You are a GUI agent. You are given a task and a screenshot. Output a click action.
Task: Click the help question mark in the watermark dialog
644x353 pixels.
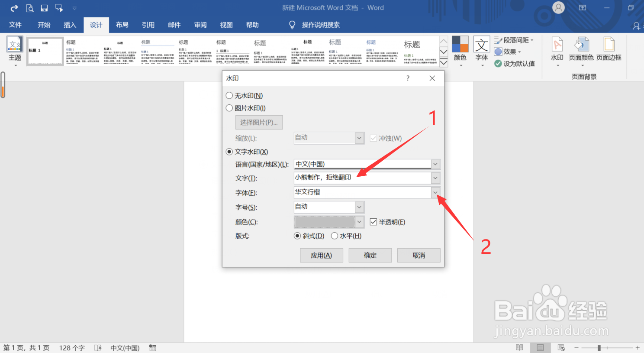point(408,78)
